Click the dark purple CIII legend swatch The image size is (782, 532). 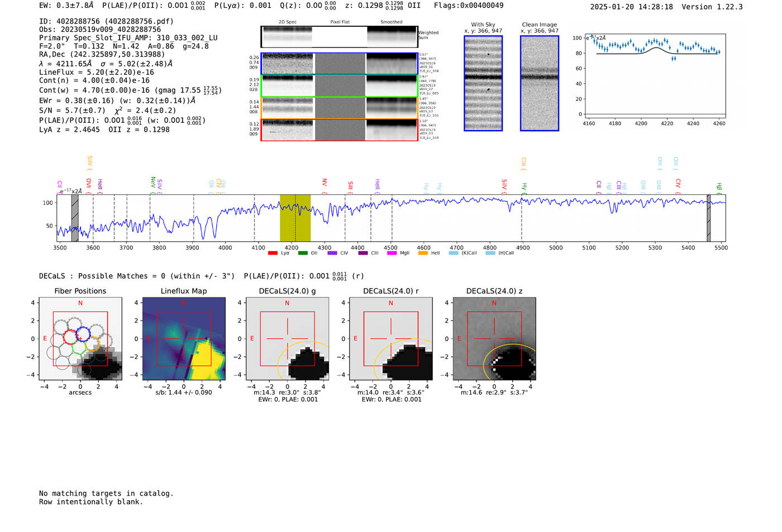coord(363,253)
